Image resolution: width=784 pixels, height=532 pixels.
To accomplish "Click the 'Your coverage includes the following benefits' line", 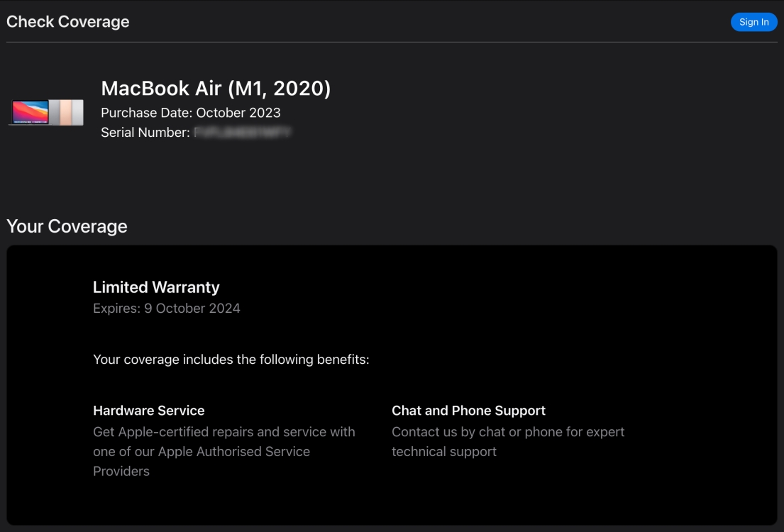I will pos(231,360).
